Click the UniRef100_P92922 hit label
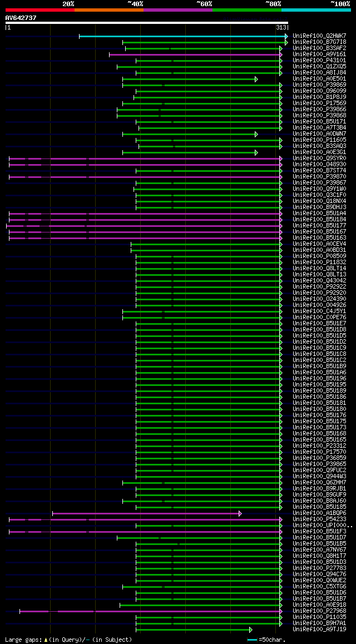356x644 pixels. [x=319, y=286]
